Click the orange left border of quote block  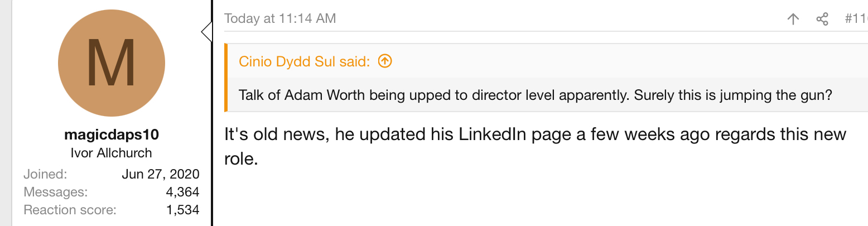(226, 78)
